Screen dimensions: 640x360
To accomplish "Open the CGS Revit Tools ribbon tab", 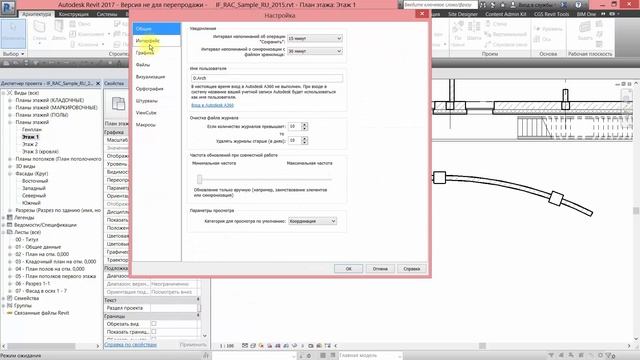I will click(551, 14).
